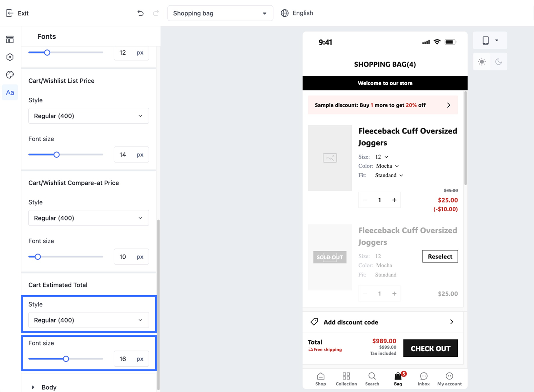Open the color palette sidebar icon
The width and height of the screenshot is (534, 392).
pos(10,75)
